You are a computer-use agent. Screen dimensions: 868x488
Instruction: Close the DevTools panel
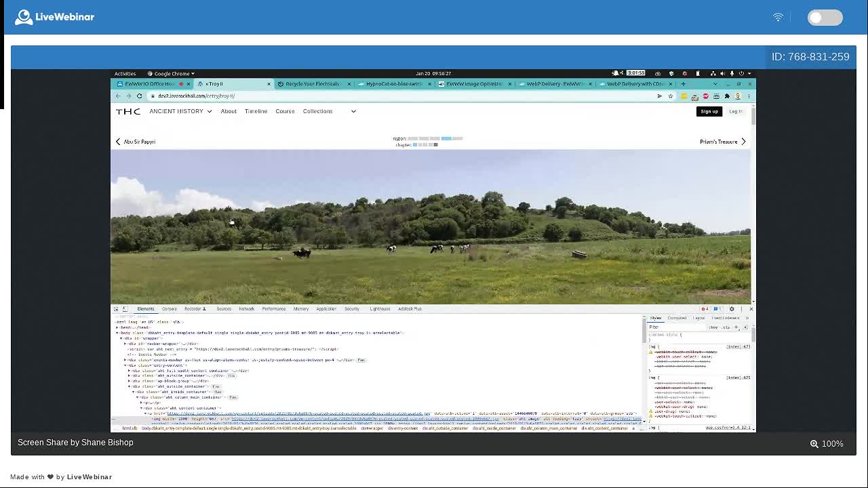click(x=751, y=309)
